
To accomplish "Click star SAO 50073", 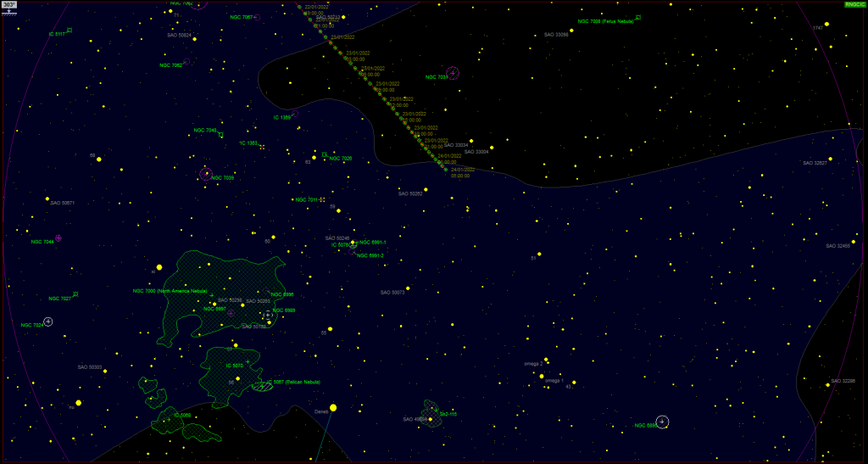I will tap(408, 288).
